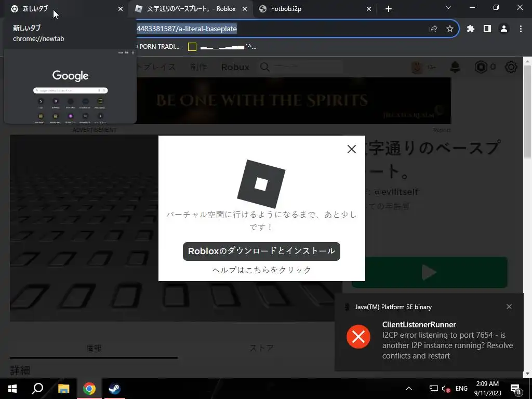Viewport: 532px width, 399px height.
Task: Dismiss the Java I2CP error notification
Action: (x=509, y=307)
